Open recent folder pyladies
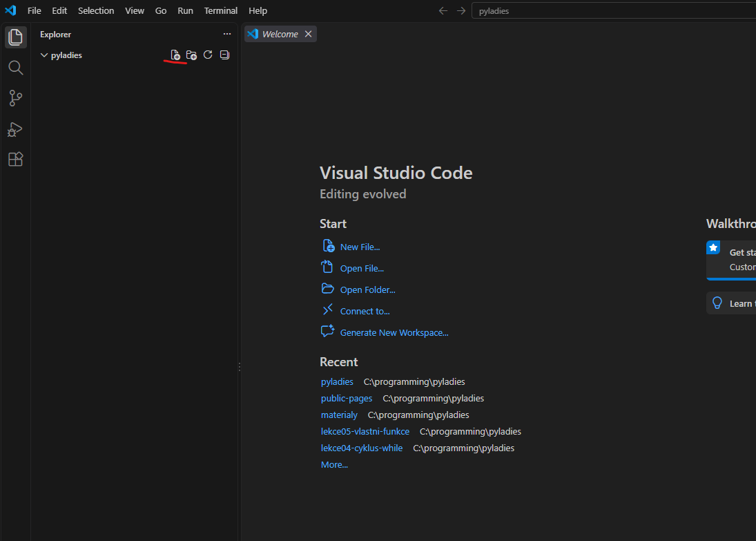Image resolution: width=756 pixels, height=541 pixels. (x=337, y=382)
